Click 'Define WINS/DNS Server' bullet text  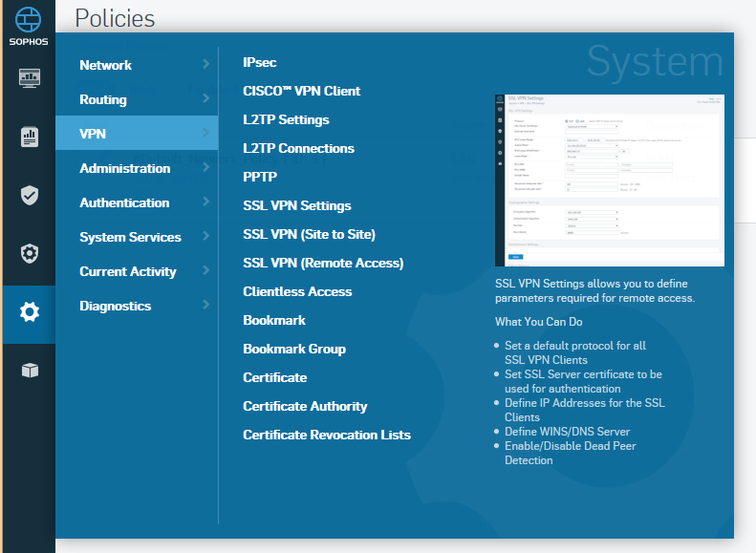tap(567, 432)
